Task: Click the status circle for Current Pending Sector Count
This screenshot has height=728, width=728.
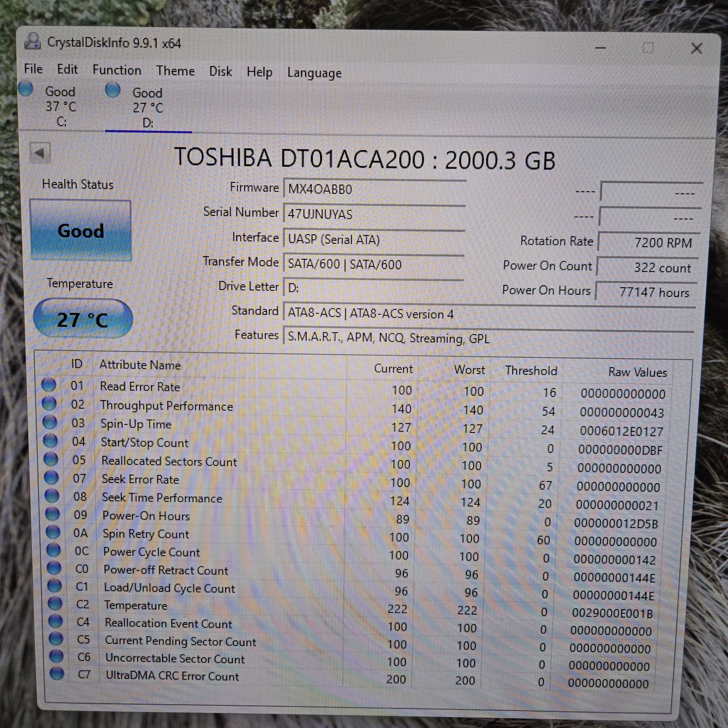Action: pyautogui.click(x=56, y=639)
